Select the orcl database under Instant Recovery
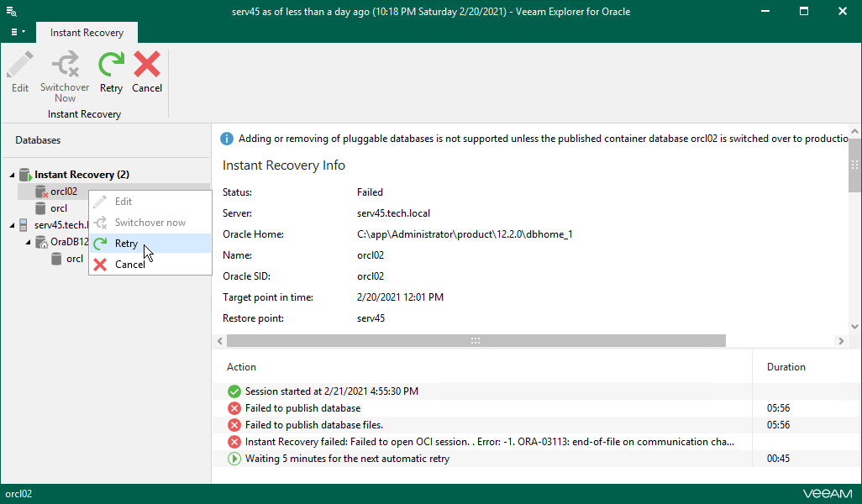862x504 pixels. [x=59, y=208]
